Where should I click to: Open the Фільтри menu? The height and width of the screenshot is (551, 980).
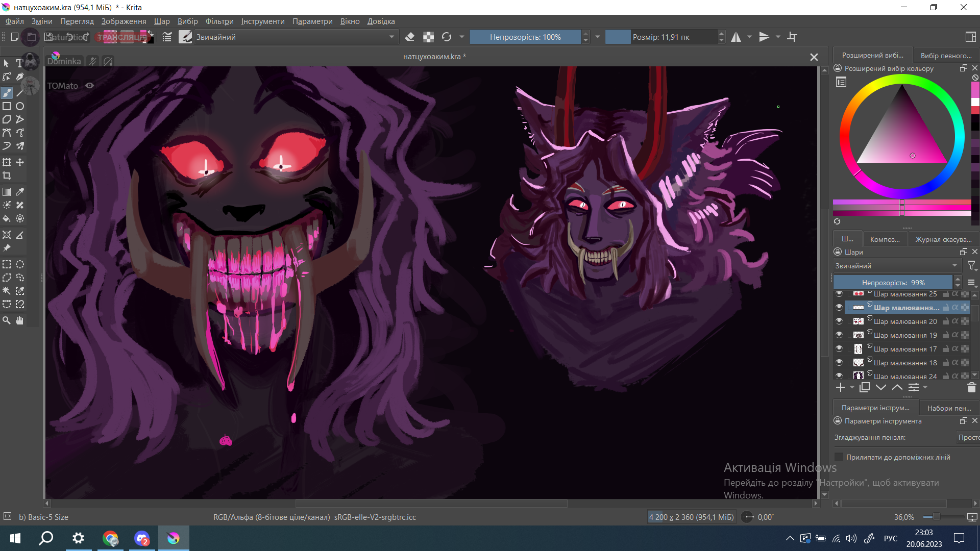[219, 21]
